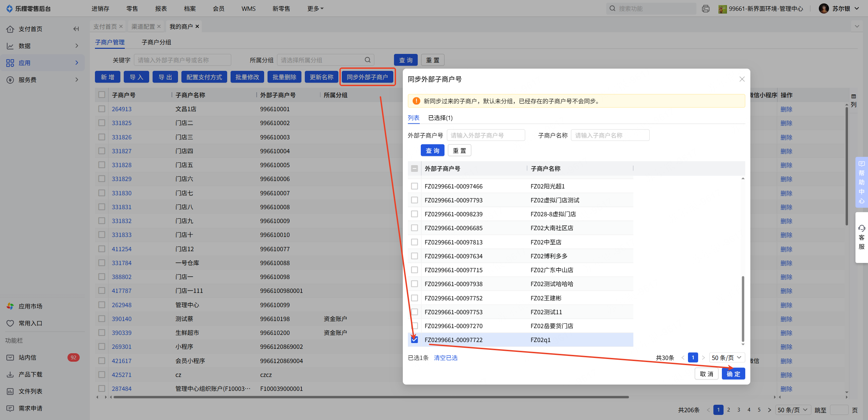868x420 pixels.
Task: Open dialog 50 条/页 page size dropdown
Action: 727,358
